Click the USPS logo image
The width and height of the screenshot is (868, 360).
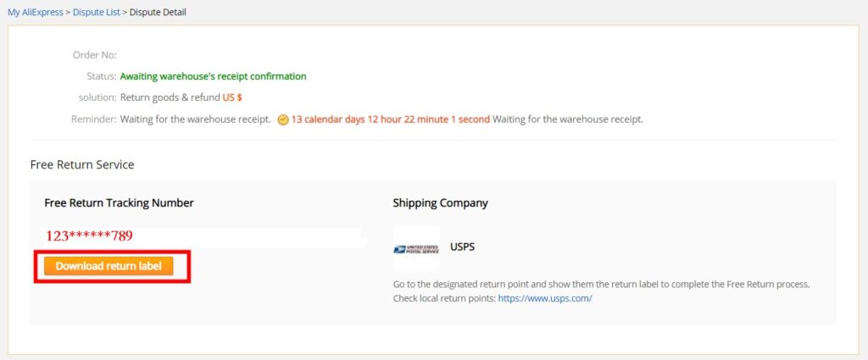point(416,248)
